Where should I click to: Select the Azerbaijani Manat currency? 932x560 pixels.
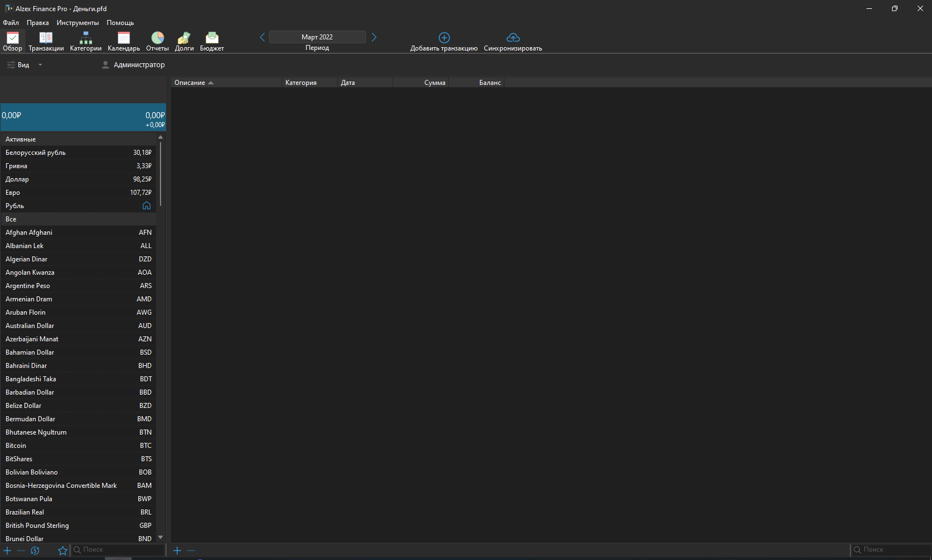point(78,339)
